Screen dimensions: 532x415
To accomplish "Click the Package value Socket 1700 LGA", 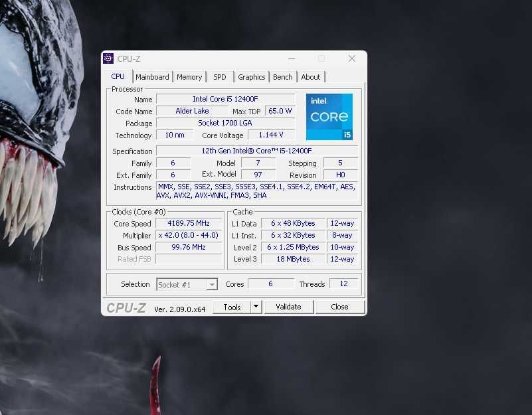I will click(225, 123).
